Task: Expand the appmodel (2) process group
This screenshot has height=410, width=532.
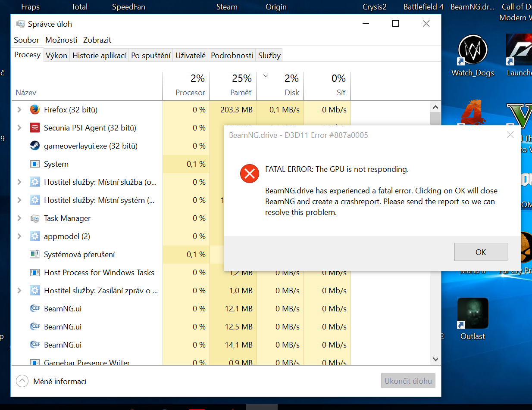Action: click(19, 236)
